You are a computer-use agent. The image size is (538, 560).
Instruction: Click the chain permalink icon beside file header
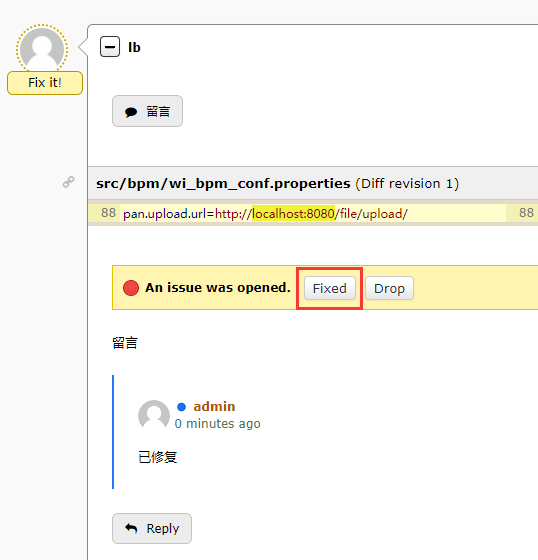pos(69,182)
